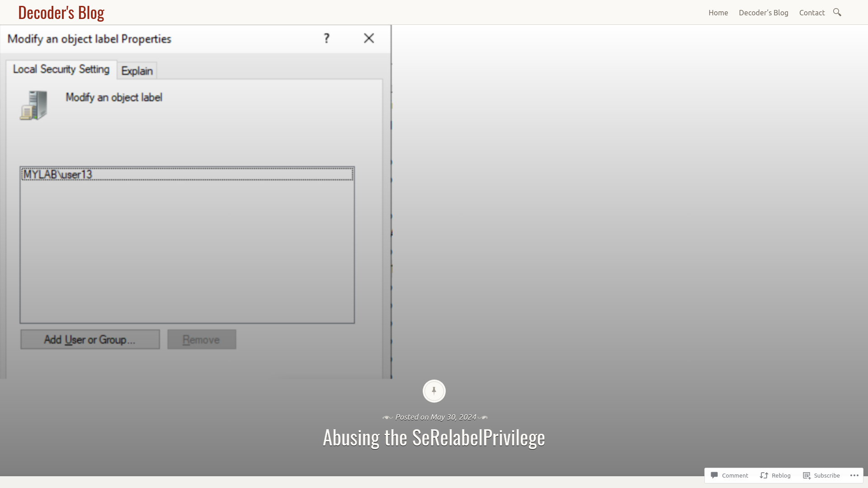Click the scroll indicator circle button

[x=434, y=391]
